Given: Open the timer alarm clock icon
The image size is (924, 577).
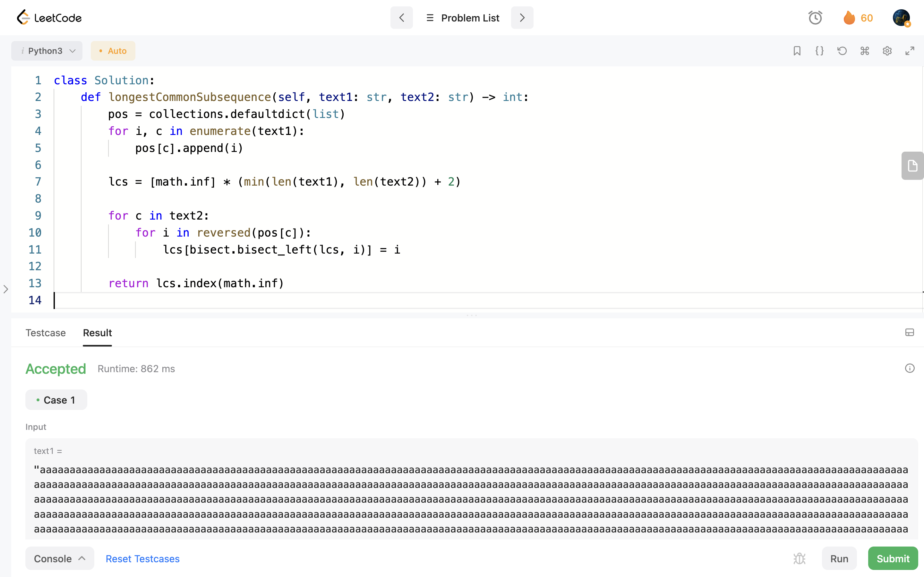Looking at the screenshot, I should (x=815, y=18).
